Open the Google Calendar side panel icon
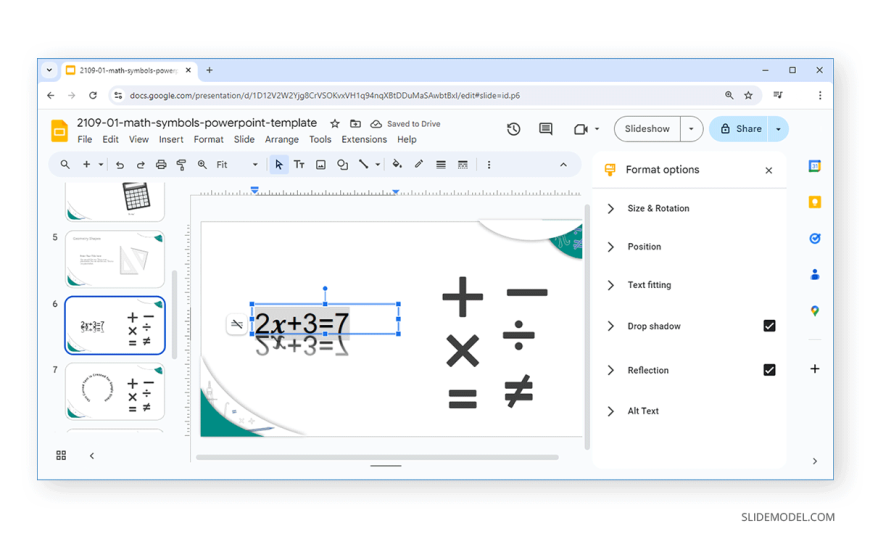This screenshot has height=539, width=870. point(815,166)
